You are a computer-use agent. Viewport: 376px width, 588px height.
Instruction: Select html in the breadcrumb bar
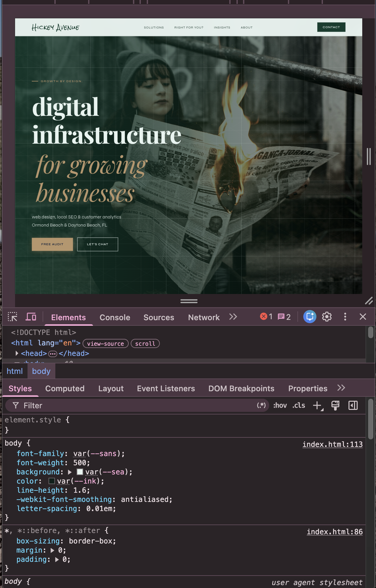(15, 371)
